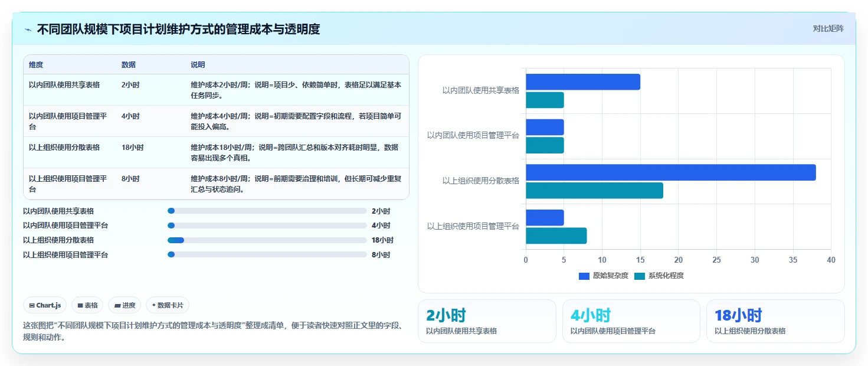Click description starting 维护成本8小时/周
This screenshot has width=868, height=366.
pyautogui.click(x=296, y=184)
